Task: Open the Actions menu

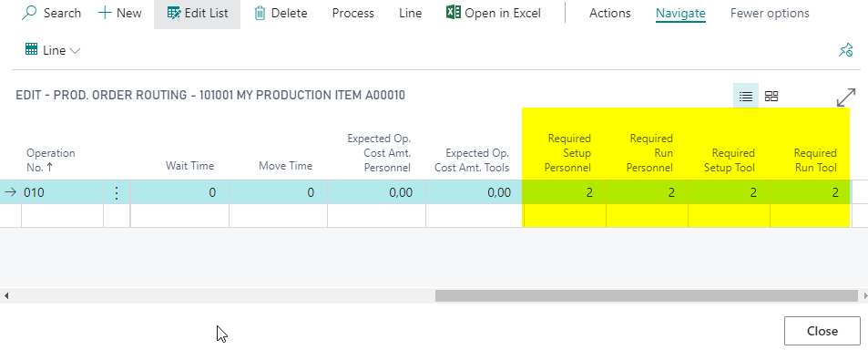Action: [x=609, y=14]
